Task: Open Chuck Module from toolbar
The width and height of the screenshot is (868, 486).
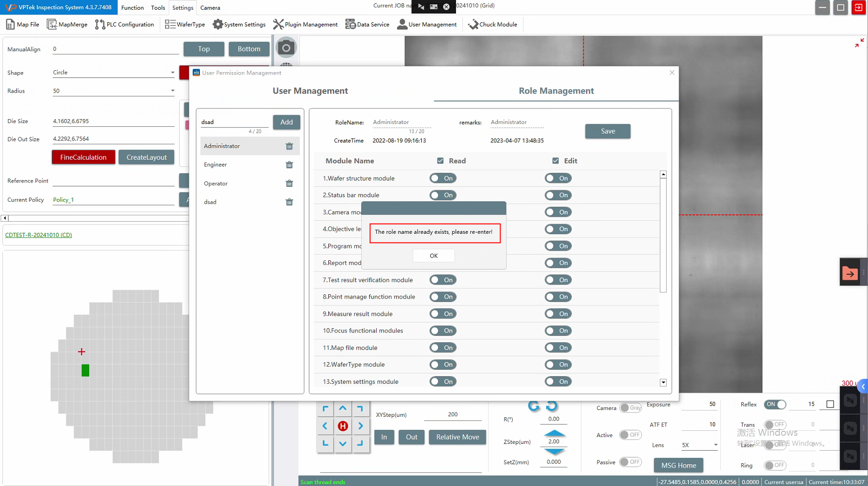Action: click(x=492, y=25)
